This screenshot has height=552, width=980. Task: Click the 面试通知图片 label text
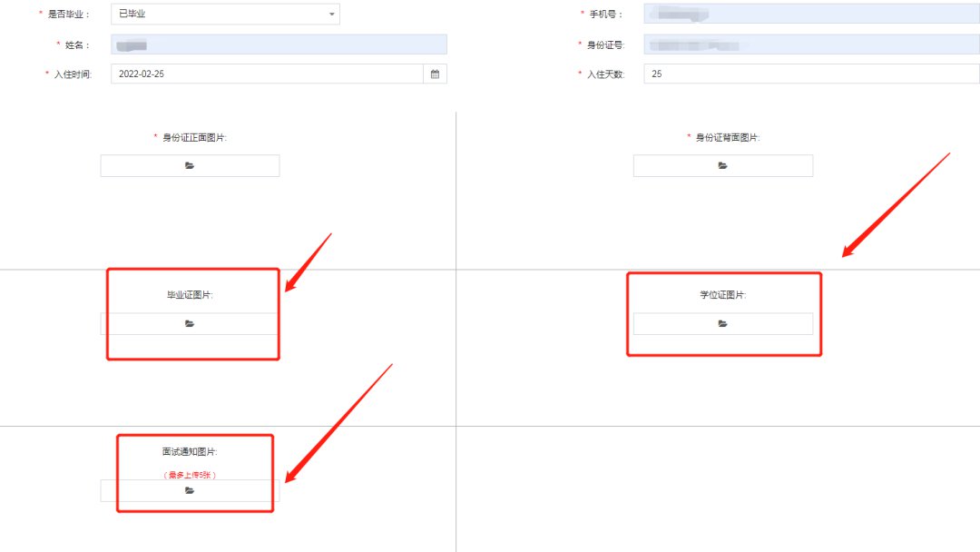tap(190, 451)
